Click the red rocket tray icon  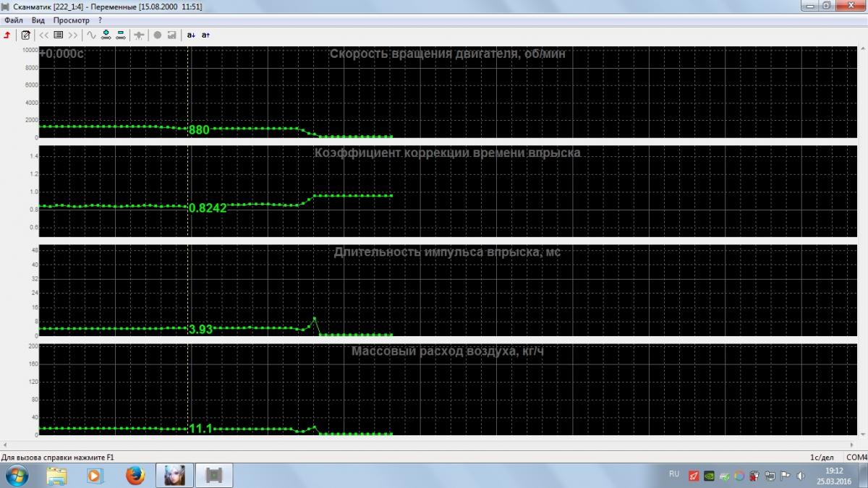coord(694,476)
